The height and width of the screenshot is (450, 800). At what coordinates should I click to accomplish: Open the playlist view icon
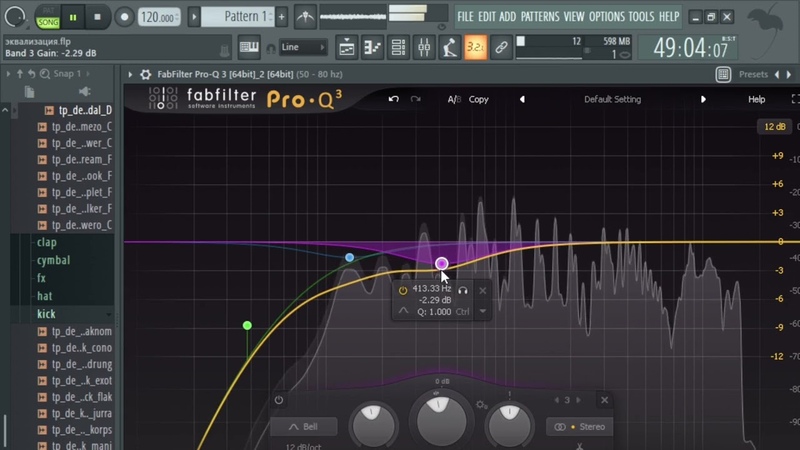[346, 48]
